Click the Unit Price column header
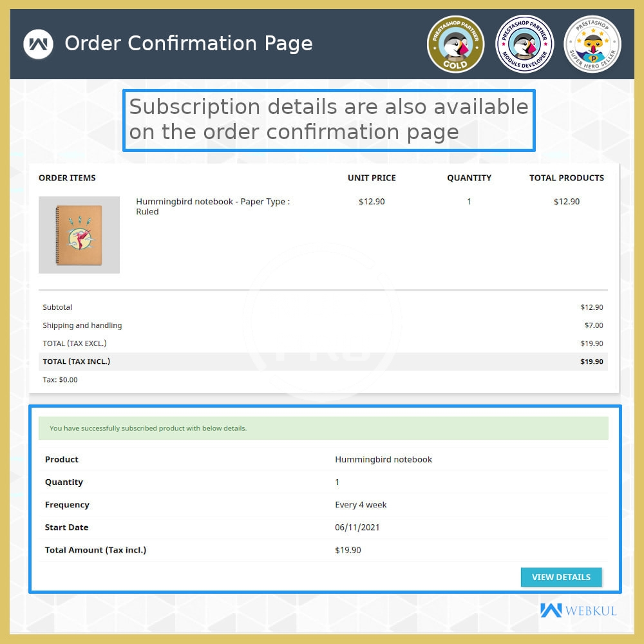Viewport: 644px width, 644px height. pos(372,178)
